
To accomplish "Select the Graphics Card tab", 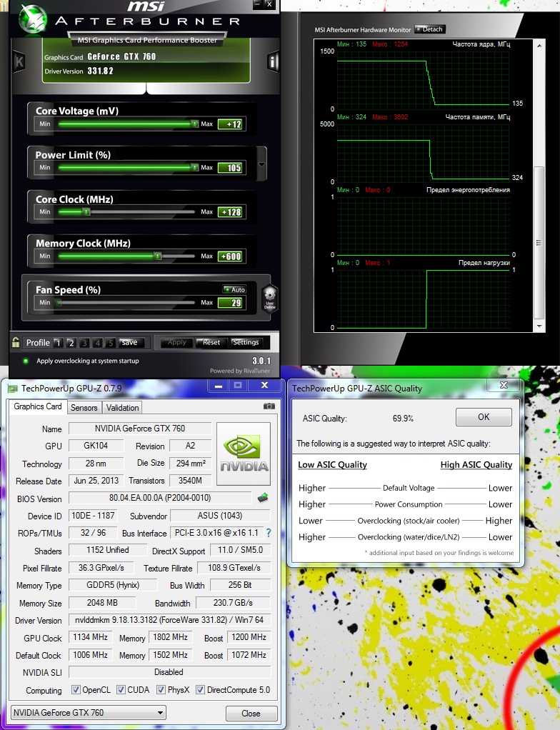I will click(x=38, y=406).
